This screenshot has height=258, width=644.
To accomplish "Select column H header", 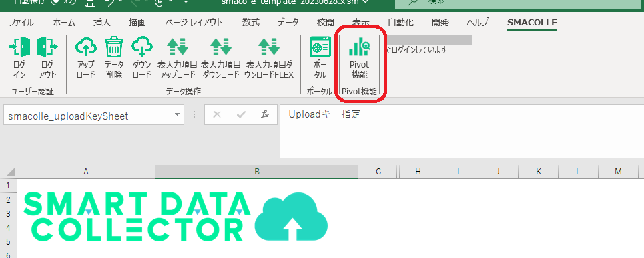I will point(418,172).
